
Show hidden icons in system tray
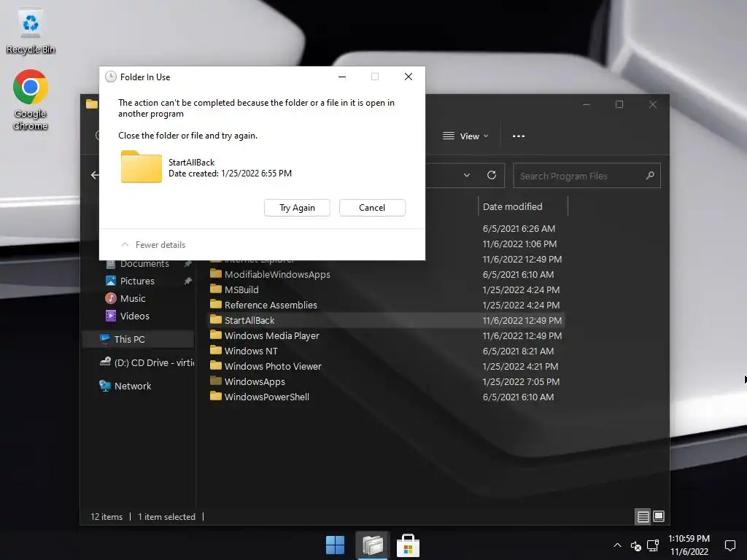[617, 545]
